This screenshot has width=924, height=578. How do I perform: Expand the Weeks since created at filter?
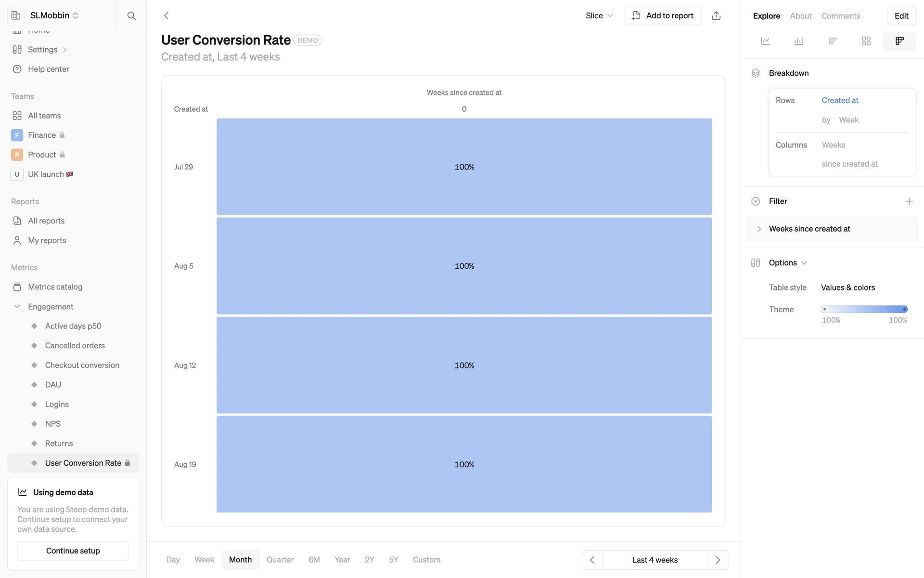759,229
